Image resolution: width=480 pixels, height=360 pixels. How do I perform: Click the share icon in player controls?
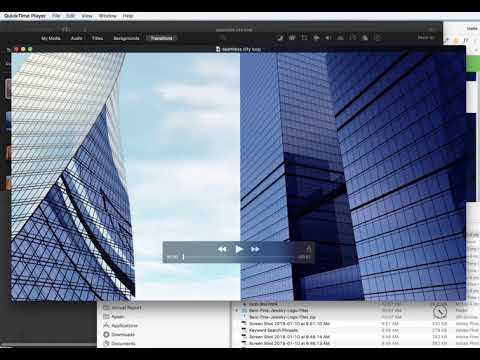[x=309, y=249]
